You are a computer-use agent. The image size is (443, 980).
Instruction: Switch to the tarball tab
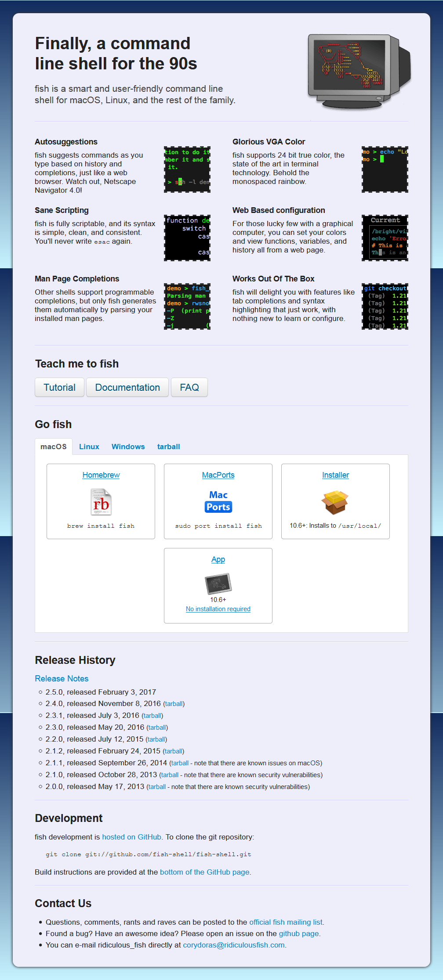point(169,447)
